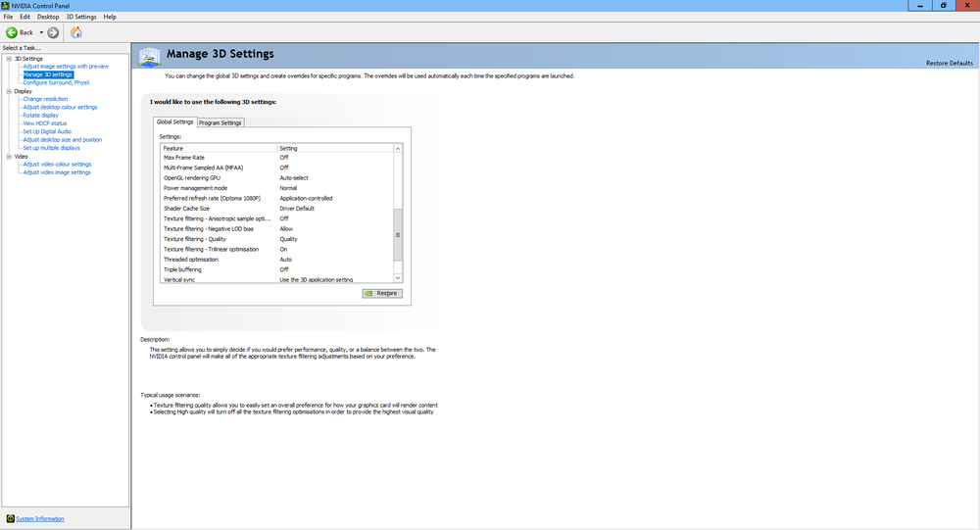Collapse the 3D Settings tree node

[x=10, y=59]
